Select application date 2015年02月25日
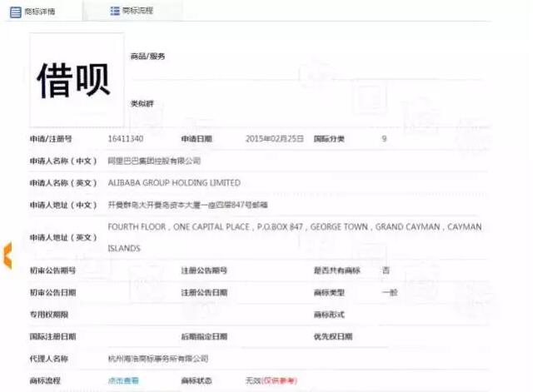Image resolution: width=547 pixels, height=392 pixels. point(275,139)
